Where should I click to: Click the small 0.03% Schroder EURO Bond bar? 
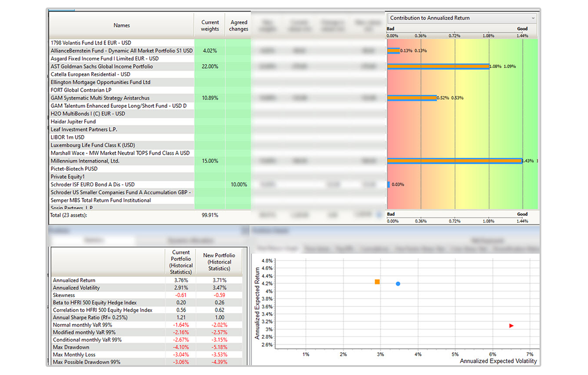[389, 185]
